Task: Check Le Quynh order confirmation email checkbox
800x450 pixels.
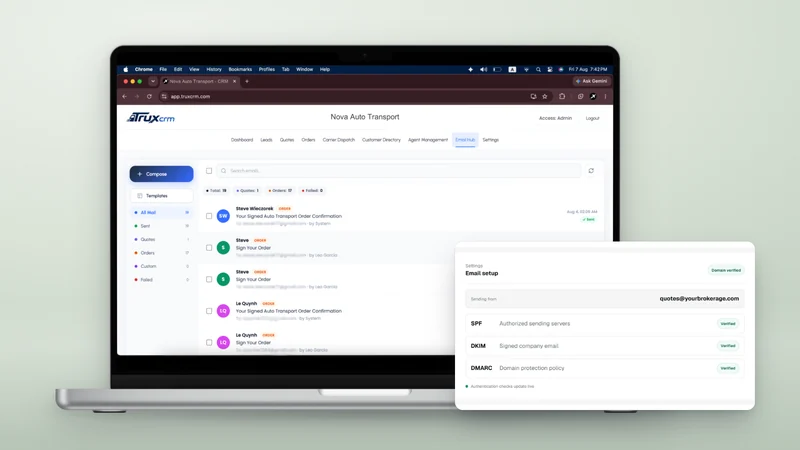Action: [x=209, y=311]
